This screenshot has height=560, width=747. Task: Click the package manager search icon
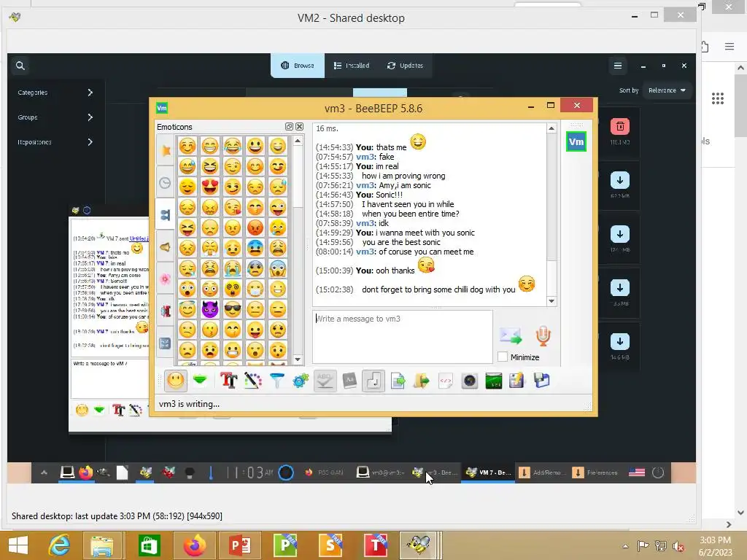(20, 66)
